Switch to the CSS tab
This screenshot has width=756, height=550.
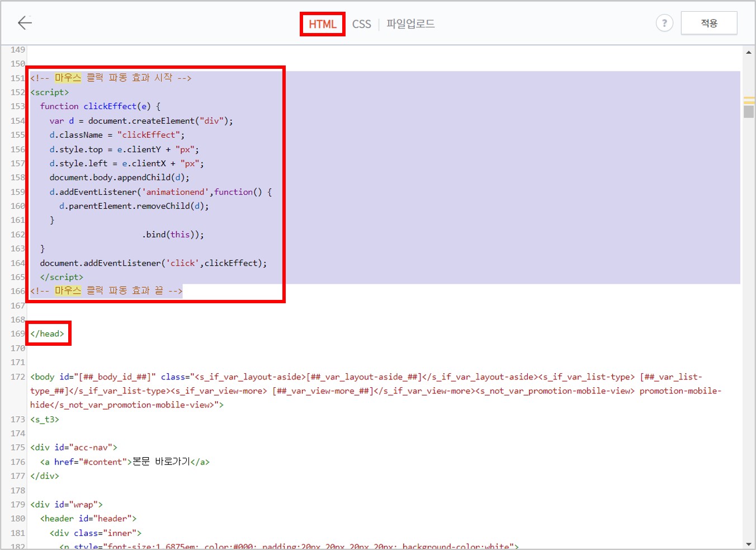point(362,24)
